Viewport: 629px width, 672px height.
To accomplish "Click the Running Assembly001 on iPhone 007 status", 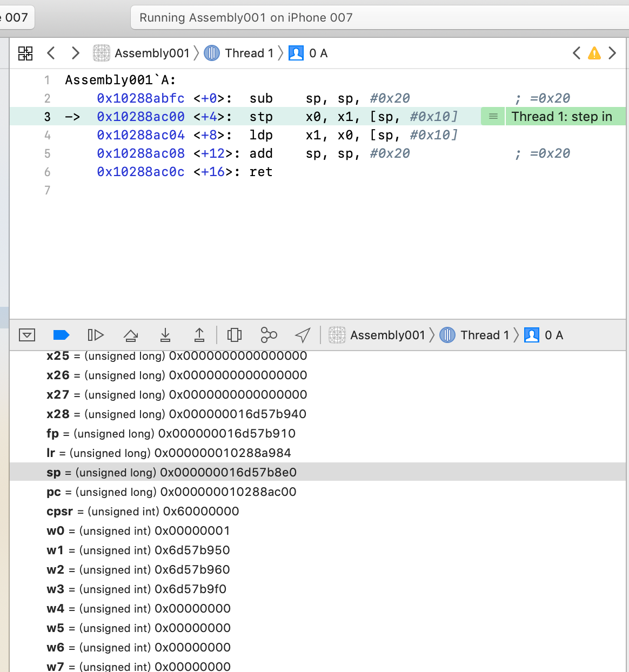I will click(246, 17).
